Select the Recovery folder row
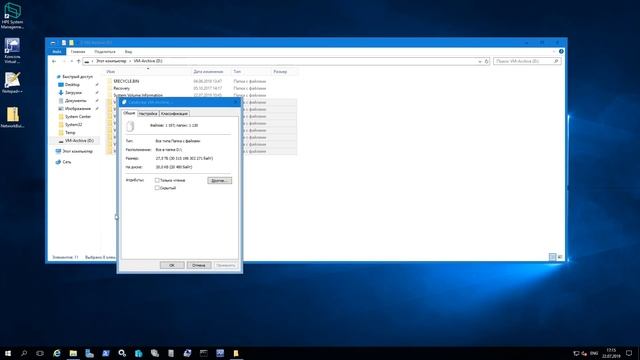The width and height of the screenshot is (640, 360). tap(202, 88)
